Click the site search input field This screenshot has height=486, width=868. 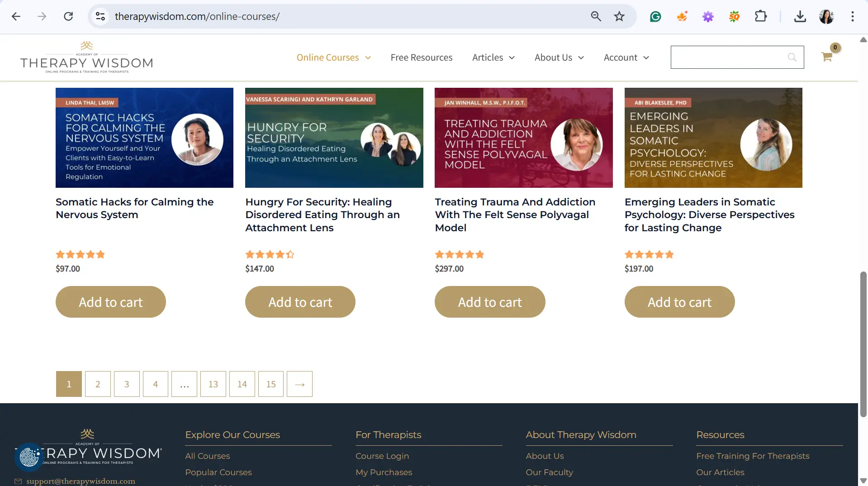click(728, 57)
